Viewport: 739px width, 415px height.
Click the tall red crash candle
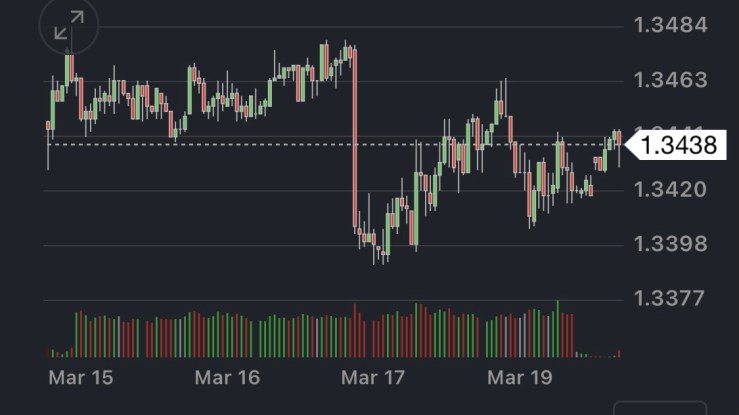point(354,140)
